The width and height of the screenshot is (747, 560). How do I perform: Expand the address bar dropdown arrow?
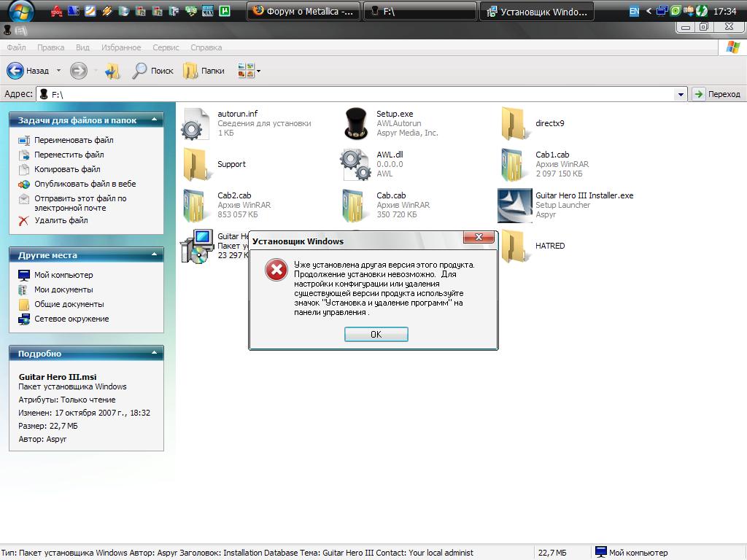[681, 94]
